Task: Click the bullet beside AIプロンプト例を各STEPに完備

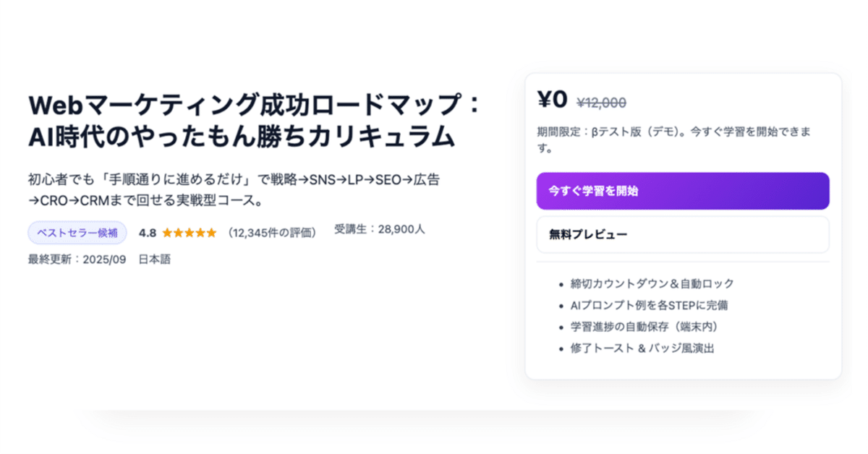Action: 561,305
